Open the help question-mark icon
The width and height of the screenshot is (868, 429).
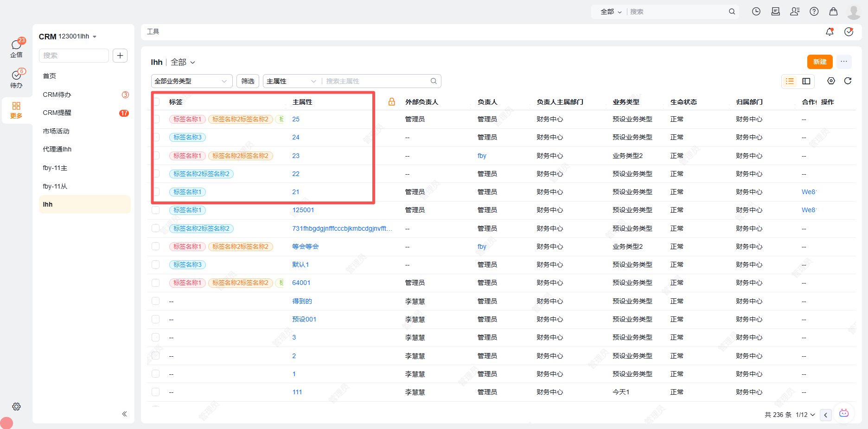814,11
